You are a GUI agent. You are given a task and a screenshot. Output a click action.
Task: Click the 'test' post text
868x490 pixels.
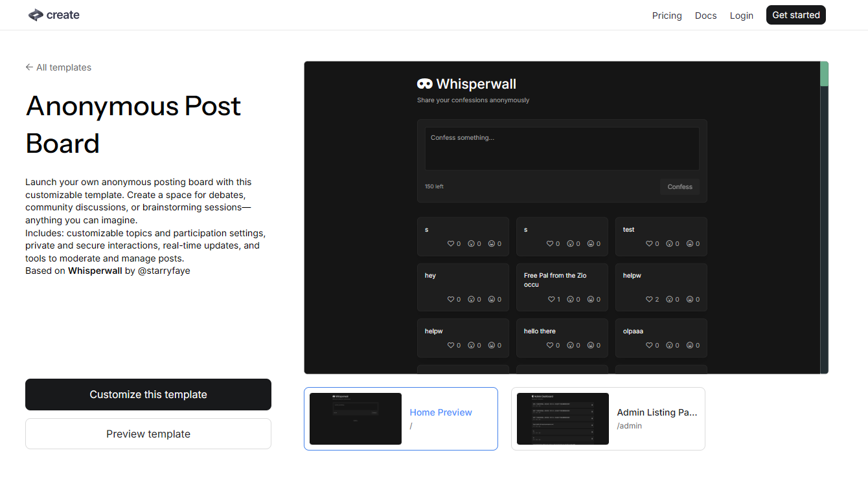tap(628, 230)
